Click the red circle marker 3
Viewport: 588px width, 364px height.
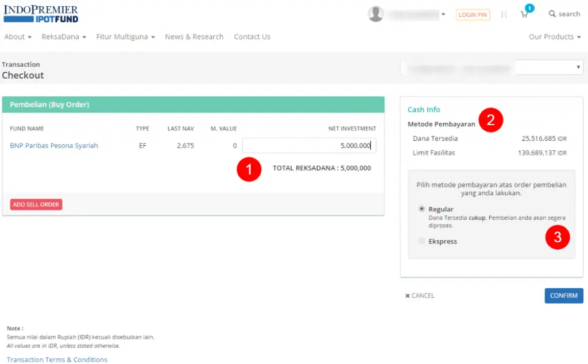pos(557,237)
